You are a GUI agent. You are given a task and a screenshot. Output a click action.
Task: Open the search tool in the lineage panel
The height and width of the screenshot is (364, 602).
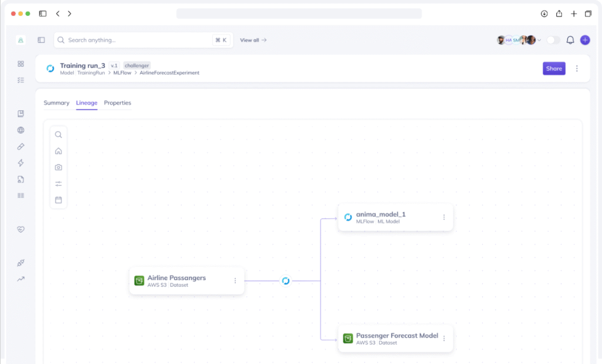58,134
